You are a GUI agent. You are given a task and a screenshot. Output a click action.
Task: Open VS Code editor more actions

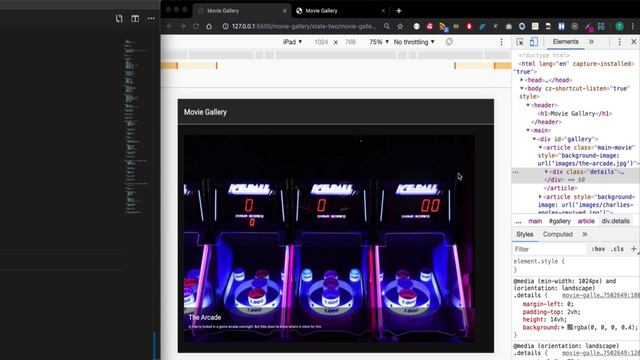151,18
